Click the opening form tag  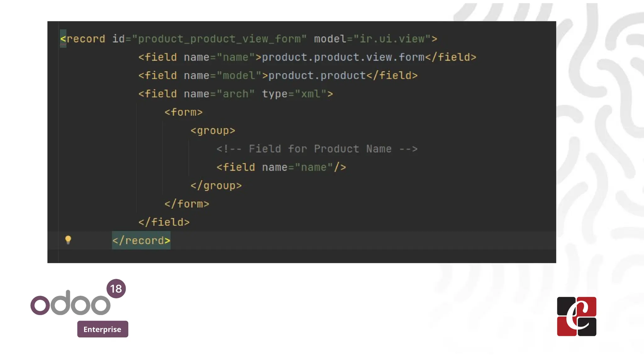(x=184, y=112)
